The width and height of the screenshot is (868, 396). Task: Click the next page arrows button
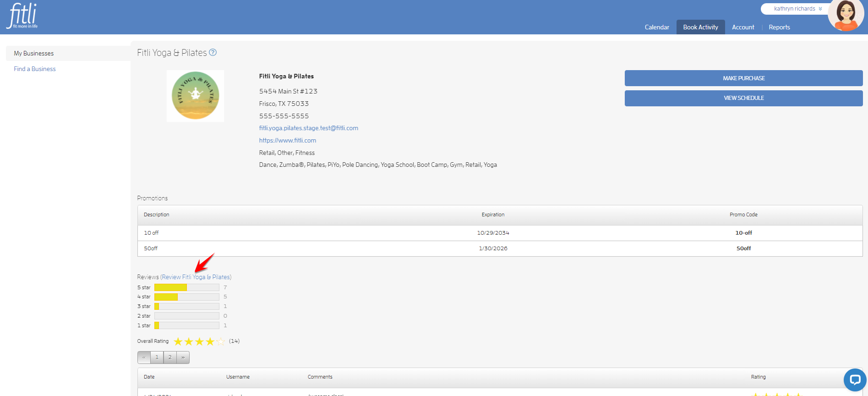point(183,357)
